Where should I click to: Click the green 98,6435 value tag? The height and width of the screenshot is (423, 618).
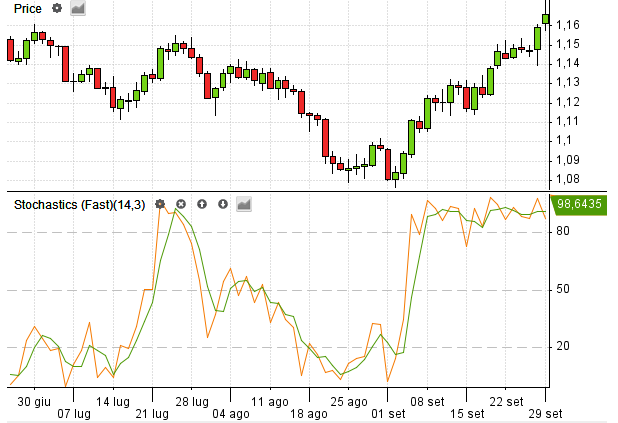[x=579, y=203]
